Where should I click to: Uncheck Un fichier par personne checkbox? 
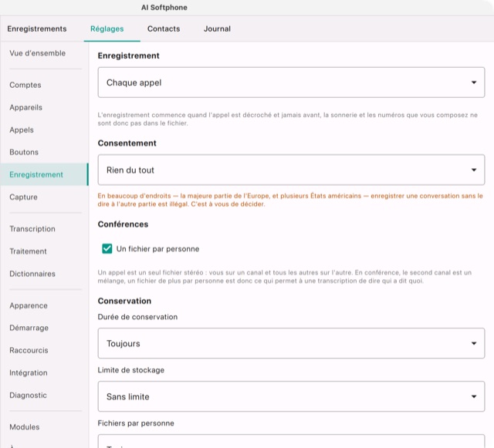tap(107, 249)
